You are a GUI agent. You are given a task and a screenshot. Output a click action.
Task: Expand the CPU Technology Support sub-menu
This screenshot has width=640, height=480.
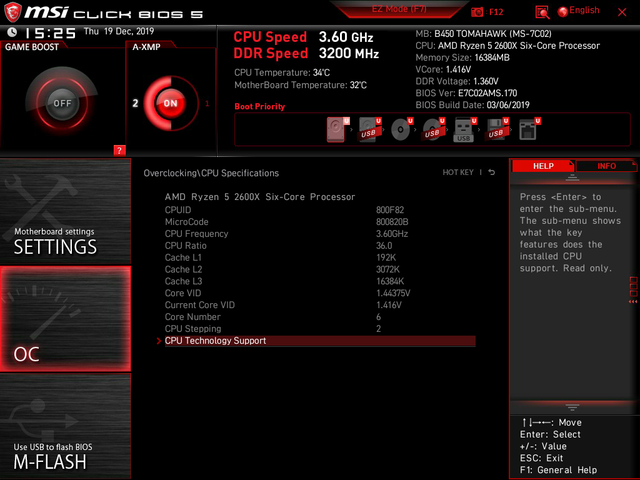pos(320,341)
